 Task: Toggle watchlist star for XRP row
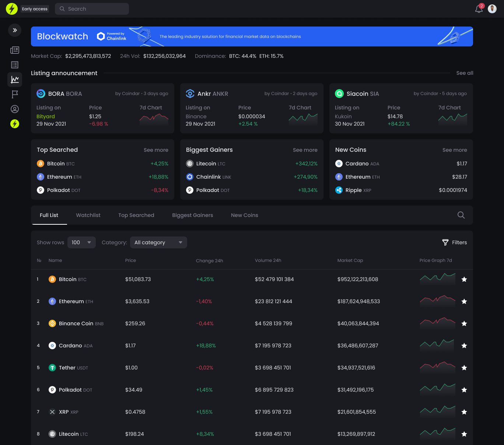pyautogui.click(x=464, y=412)
